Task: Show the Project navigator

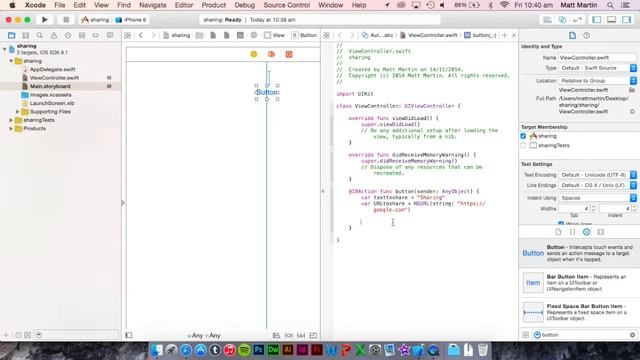Action: pos(11,36)
